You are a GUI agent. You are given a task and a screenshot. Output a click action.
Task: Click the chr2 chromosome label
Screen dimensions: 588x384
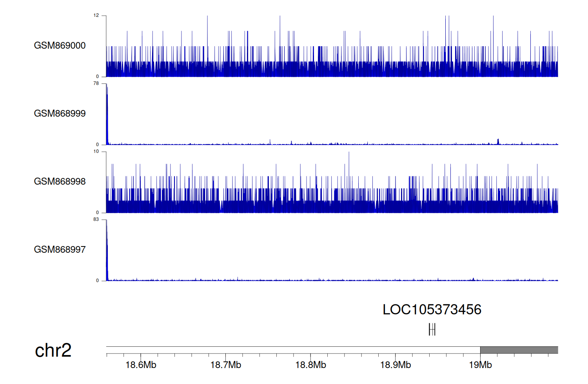point(53,350)
